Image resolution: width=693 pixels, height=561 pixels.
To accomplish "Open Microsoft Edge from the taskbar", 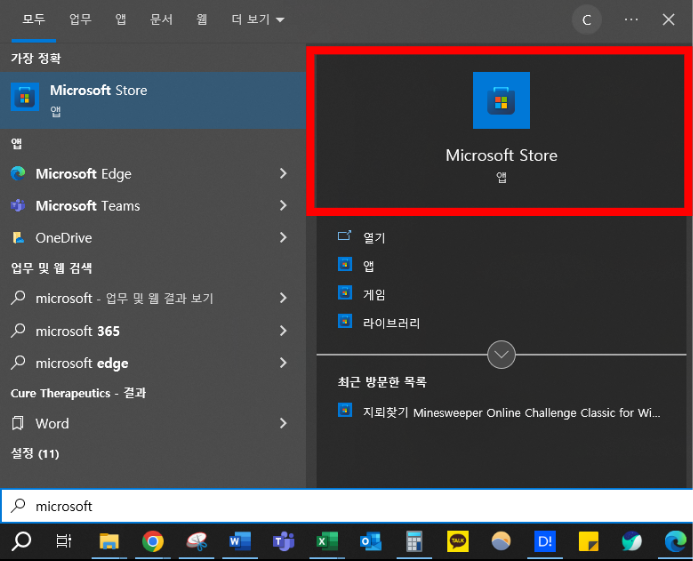I will [x=675, y=541].
